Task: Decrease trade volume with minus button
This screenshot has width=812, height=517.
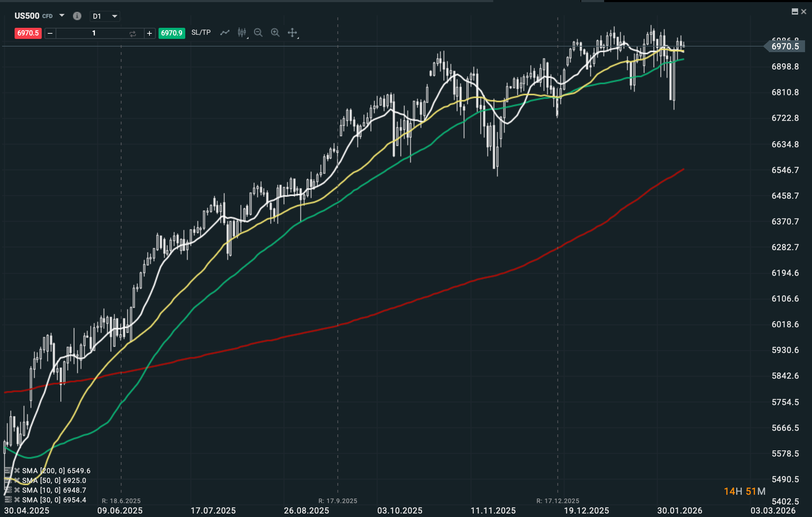Action: (50, 33)
